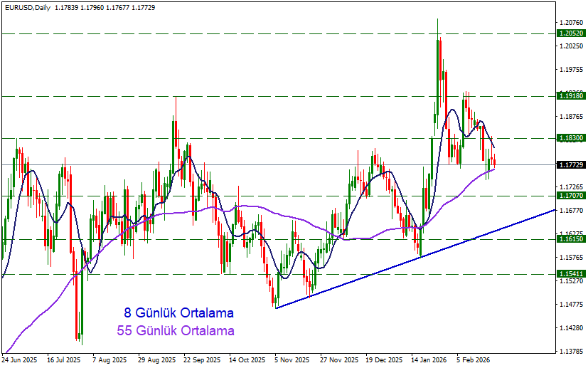Click the 1.19180 horizontal level label
Image resolution: width=588 pixels, height=368 pixels.
[x=571, y=95]
